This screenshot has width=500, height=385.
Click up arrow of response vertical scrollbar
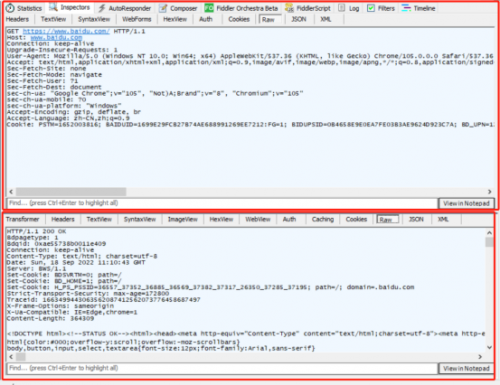point(489,233)
